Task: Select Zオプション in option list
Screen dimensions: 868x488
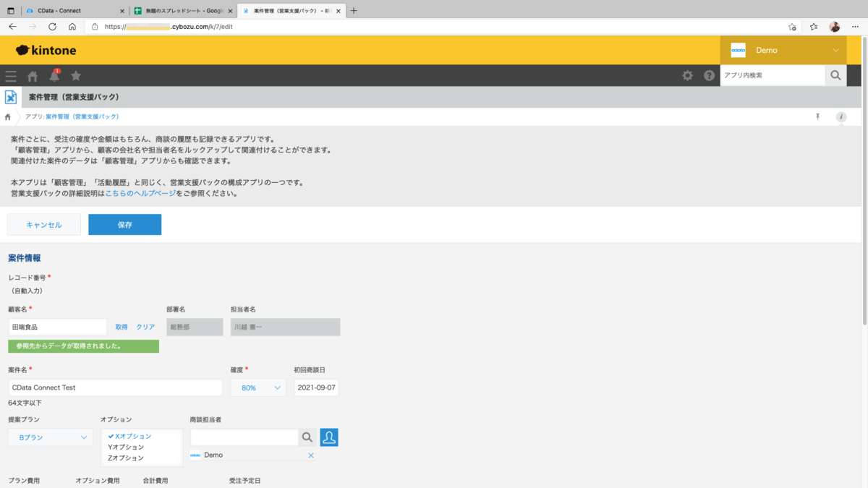Action: click(x=142, y=458)
